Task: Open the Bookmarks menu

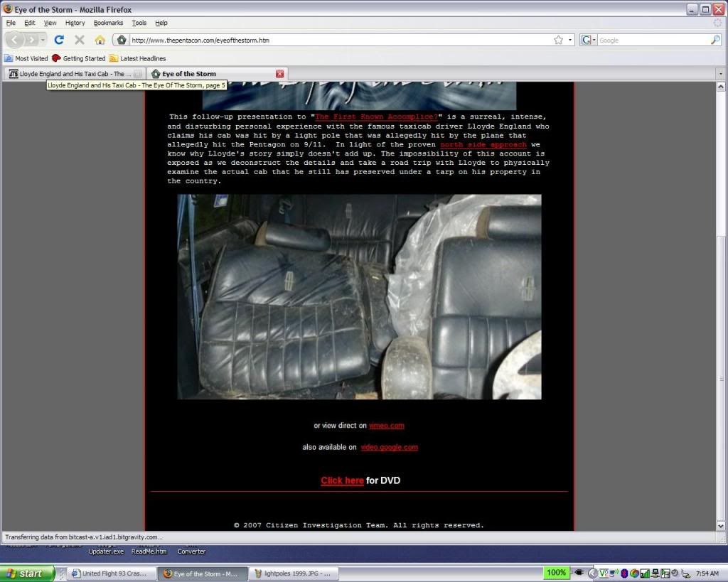Action: pyautogui.click(x=108, y=23)
